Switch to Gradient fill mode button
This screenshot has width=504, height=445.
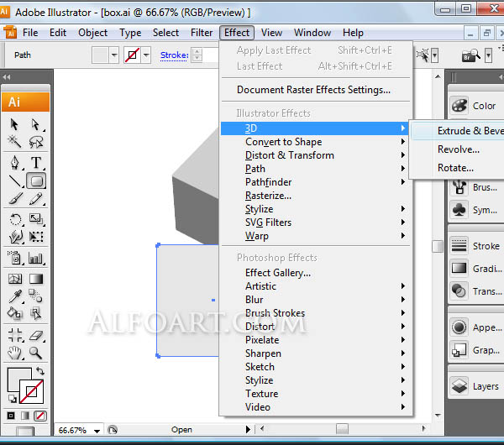(25, 416)
